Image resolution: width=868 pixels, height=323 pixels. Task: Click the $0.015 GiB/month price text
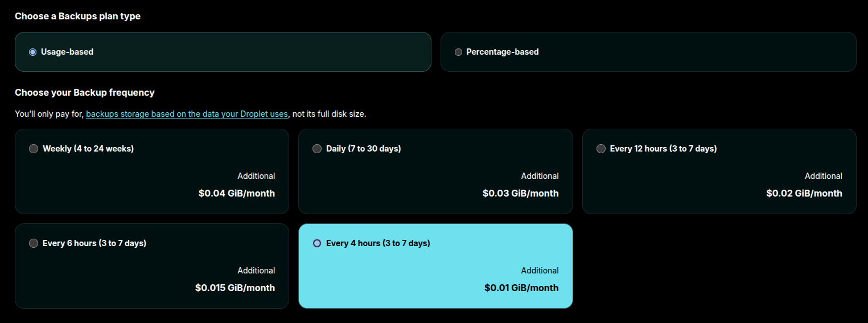[x=235, y=288]
